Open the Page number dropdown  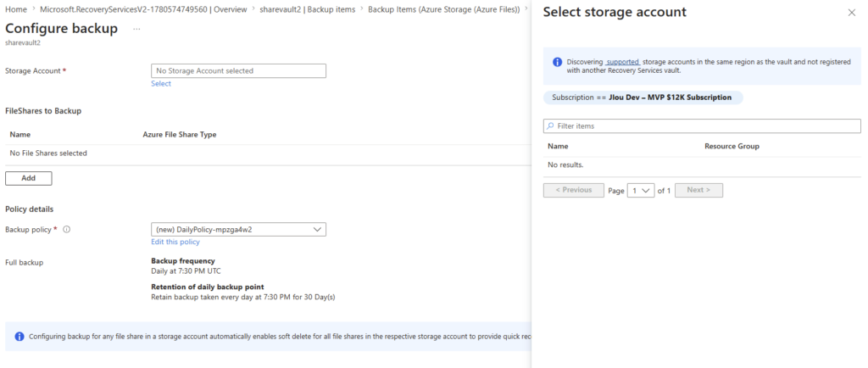pos(641,191)
